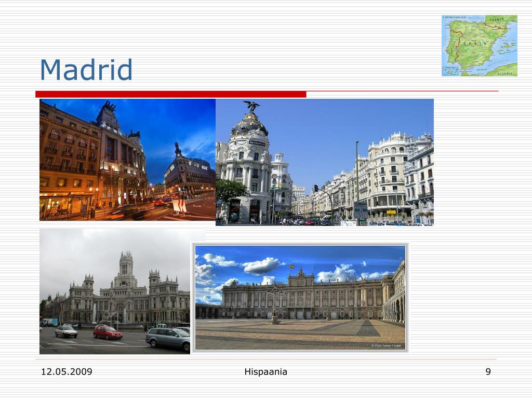Select the Royal Palace courtyard photo
This screenshot has height=399, width=532.
[300, 297]
